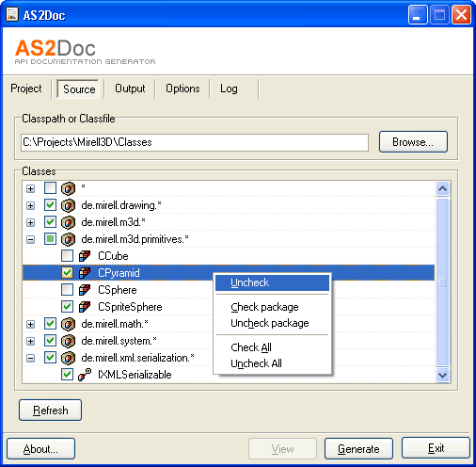Toggle the de.mirell.m3d.primitives.* partial checkbox
The image size is (476, 467).
[50, 239]
